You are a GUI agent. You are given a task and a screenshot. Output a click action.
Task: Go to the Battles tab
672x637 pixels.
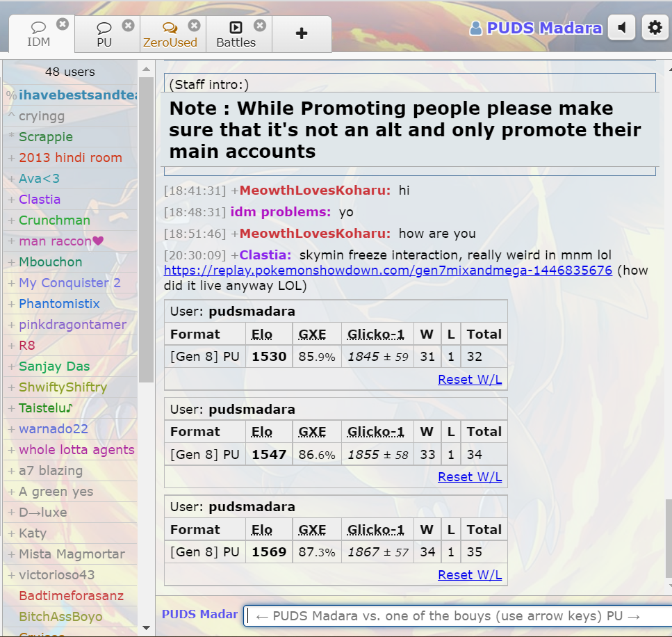pos(236,34)
